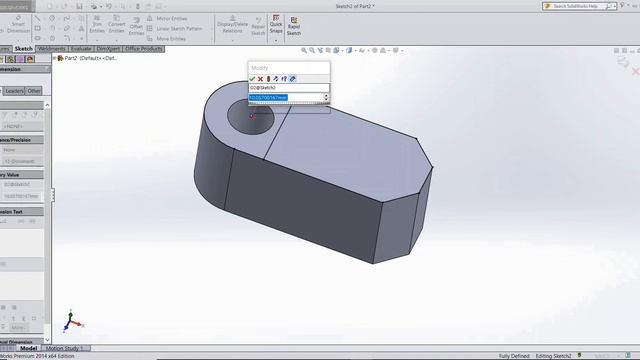Click the spinner arrows of the dimension value
The image size is (640, 360).
tap(326, 98)
